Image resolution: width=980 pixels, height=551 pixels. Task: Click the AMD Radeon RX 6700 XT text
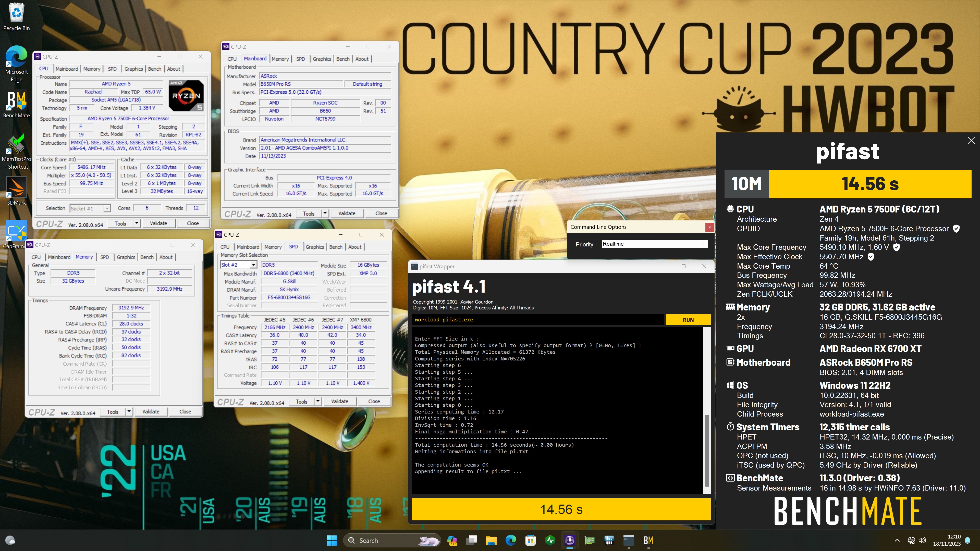pos(871,349)
